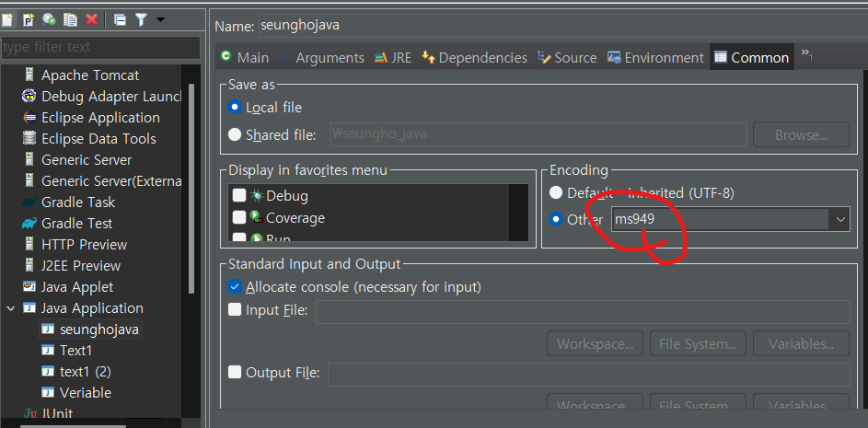Screen dimensions: 868x428
Task: Select the Local file radio button
Action: (x=235, y=108)
